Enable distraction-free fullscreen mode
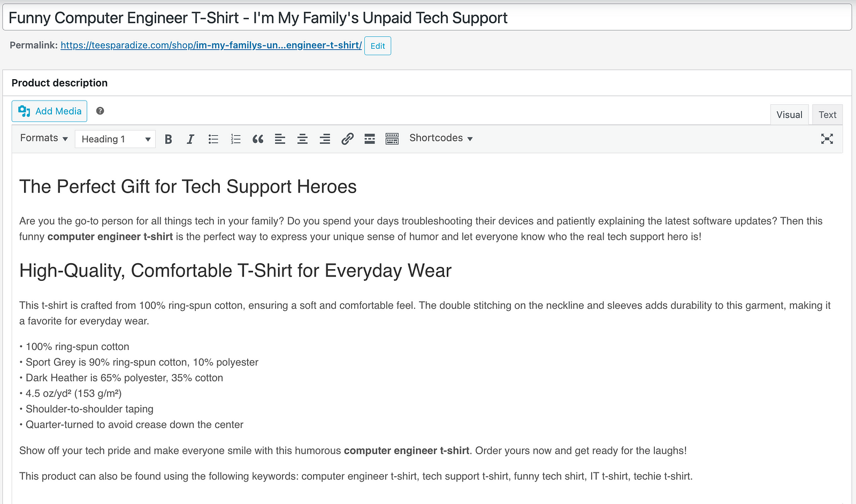 point(827,139)
